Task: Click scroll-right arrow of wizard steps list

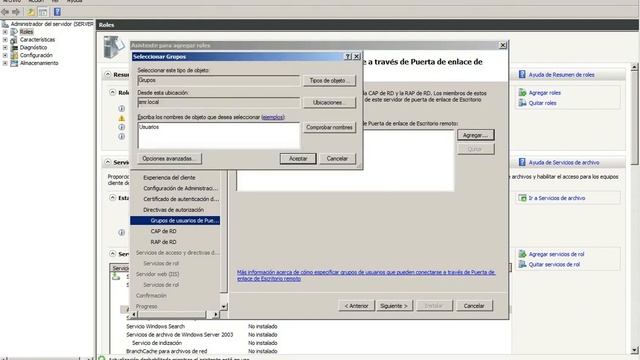Action: (216, 314)
